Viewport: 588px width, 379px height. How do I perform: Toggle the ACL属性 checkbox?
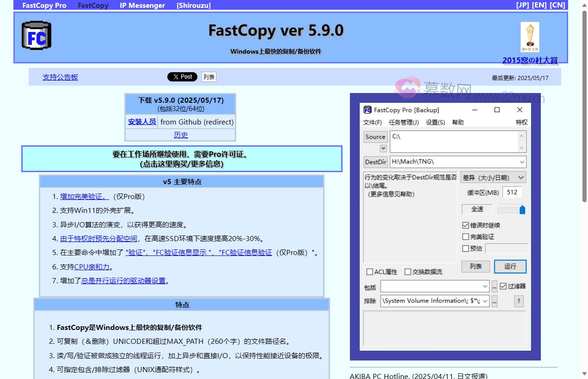369,272
